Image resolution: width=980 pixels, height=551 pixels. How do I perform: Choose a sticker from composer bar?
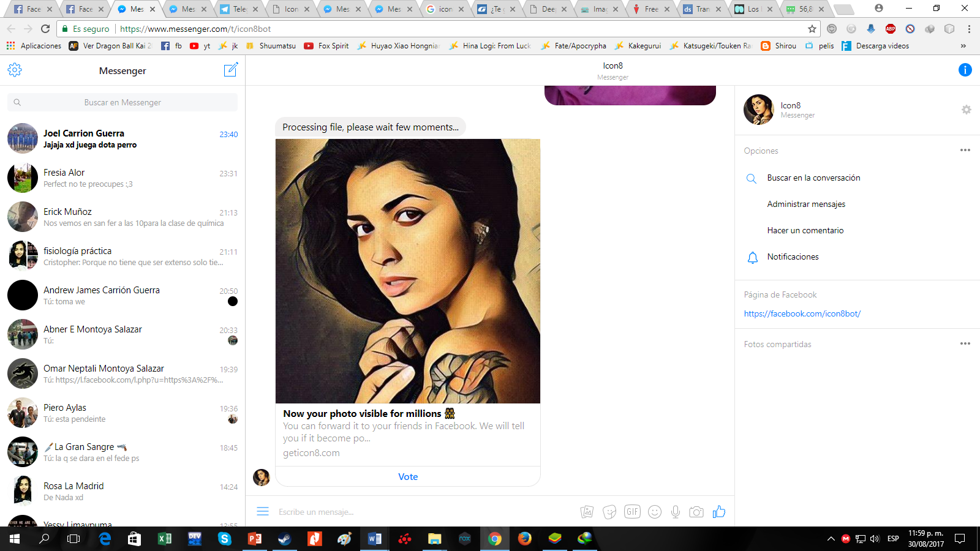609,512
